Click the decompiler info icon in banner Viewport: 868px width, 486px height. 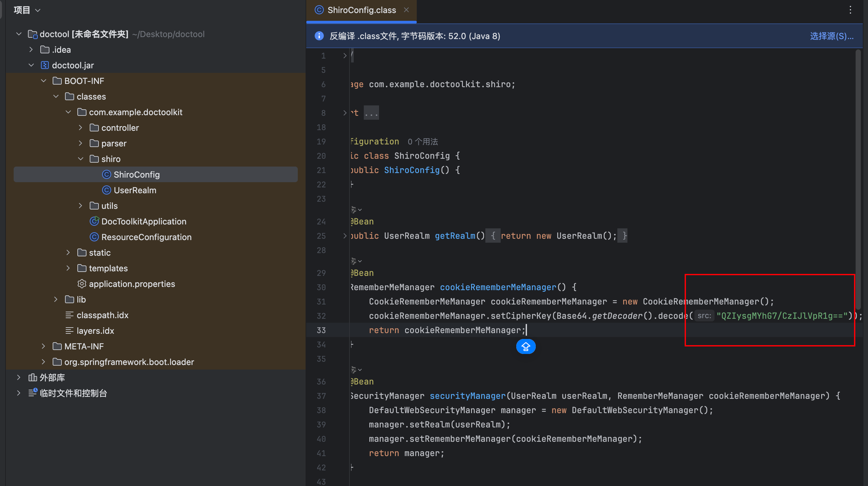pos(319,36)
